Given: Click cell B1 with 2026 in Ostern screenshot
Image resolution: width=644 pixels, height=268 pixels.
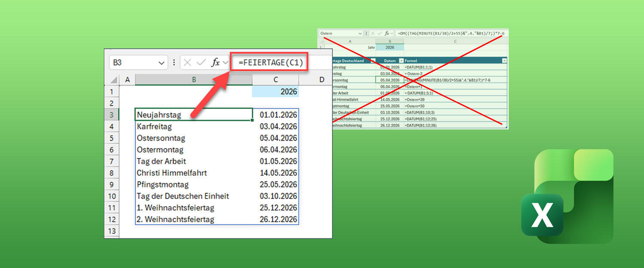Looking at the screenshot, I should tap(390, 47).
